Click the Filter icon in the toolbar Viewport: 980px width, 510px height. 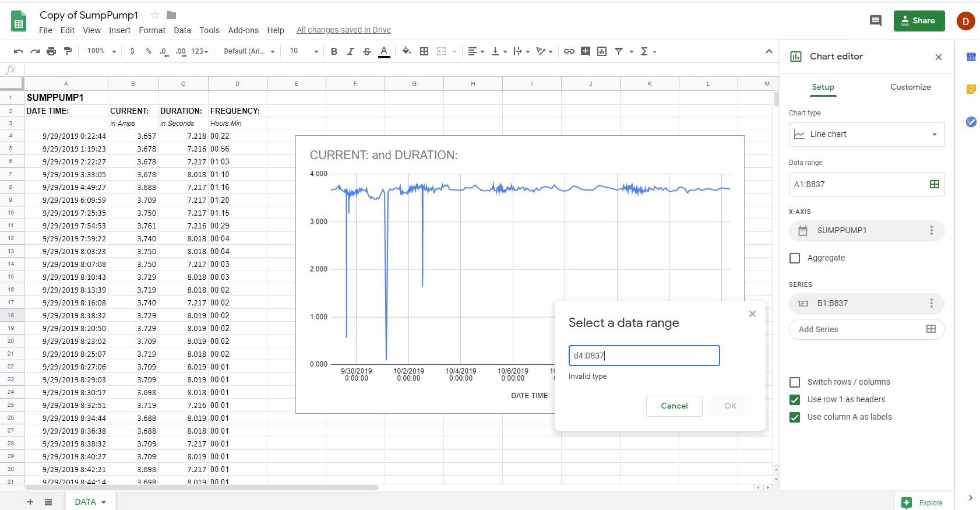pyautogui.click(x=619, y=51)
